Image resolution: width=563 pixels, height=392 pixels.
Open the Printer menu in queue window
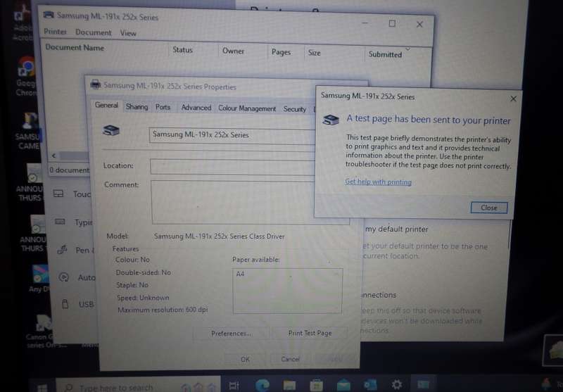coord(56,32)
